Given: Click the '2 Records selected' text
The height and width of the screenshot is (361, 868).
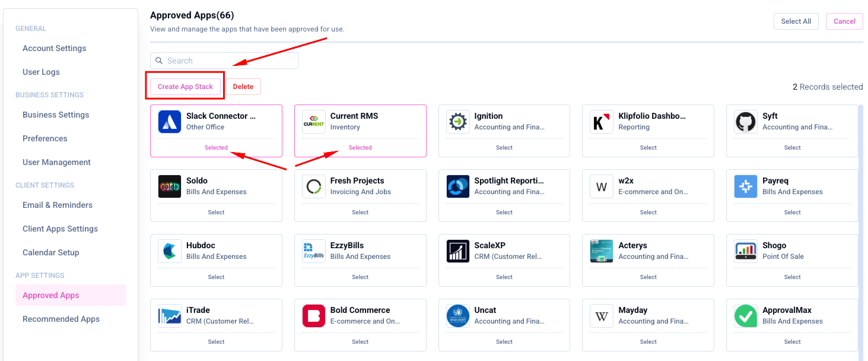Looking at the screenshot, I should point(828,87).
